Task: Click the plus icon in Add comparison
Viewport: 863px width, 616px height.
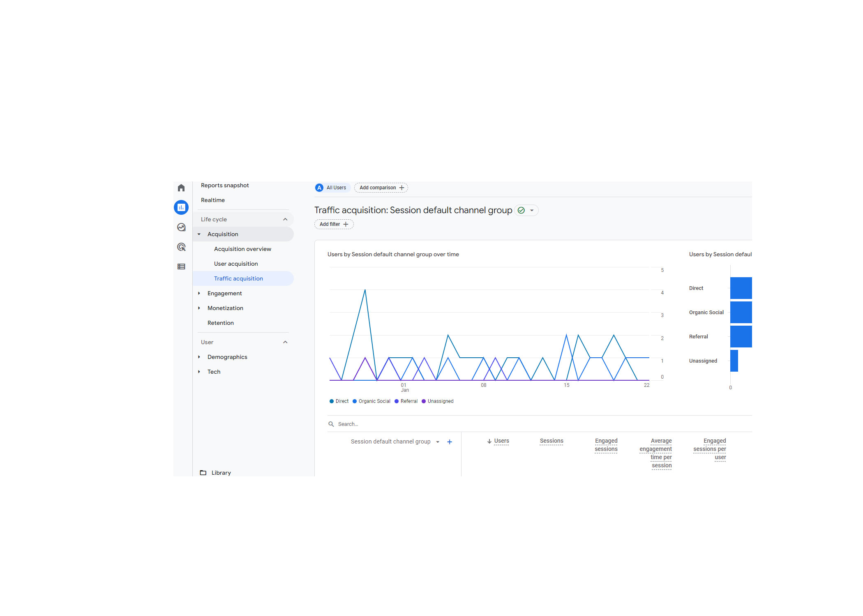Action: pyautogui.click(x=402, y=188)
